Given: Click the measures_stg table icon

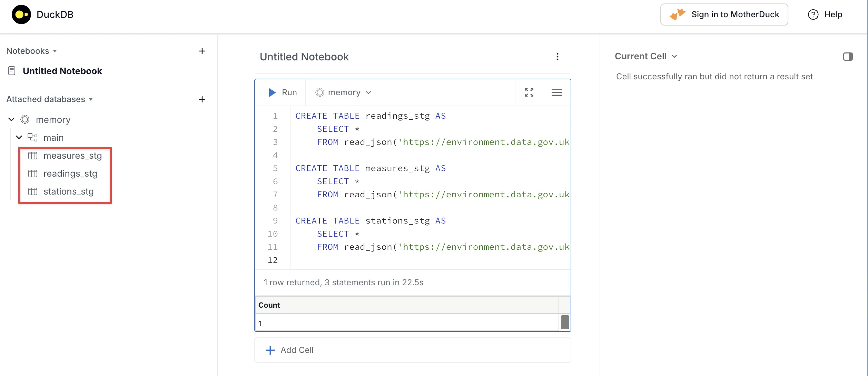Looking at the screenshot, I should tap(33, 156).
